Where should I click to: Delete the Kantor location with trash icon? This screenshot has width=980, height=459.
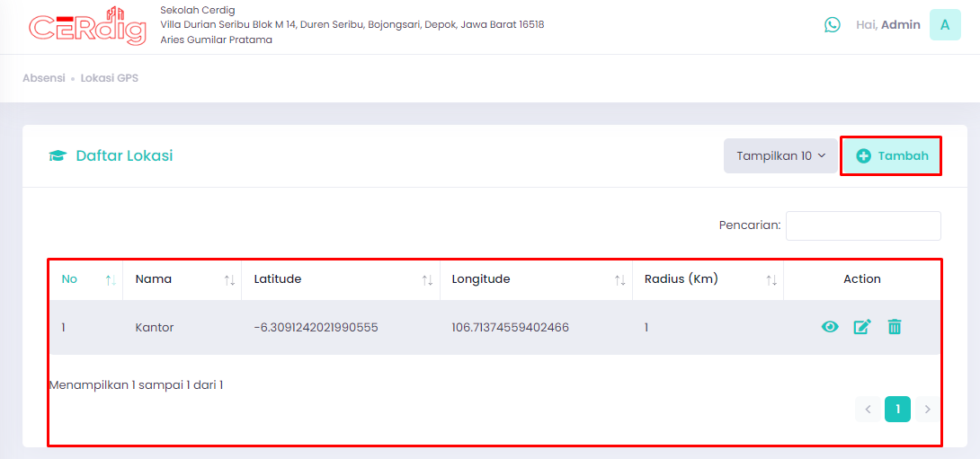pos(895,327)
